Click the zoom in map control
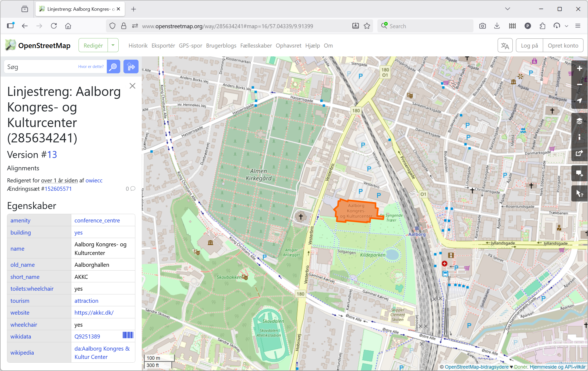The height and width of the screenshot is (371, 588). (x=579, y=69)
